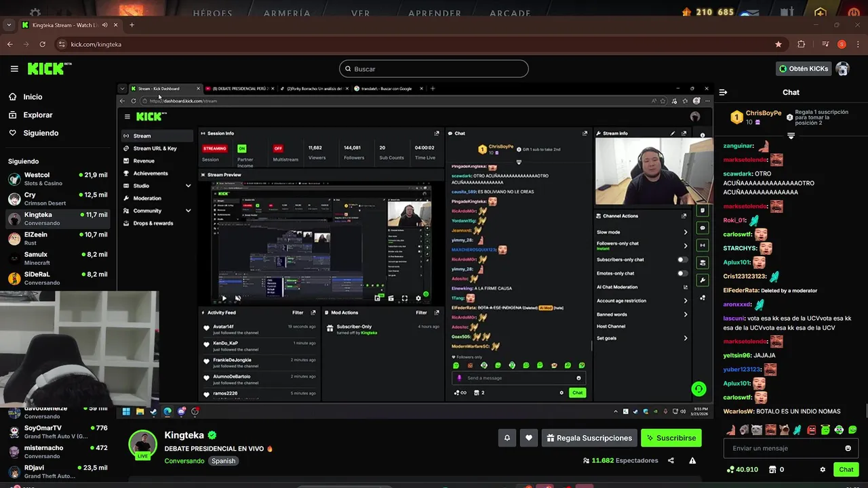Open misternacho channel in followed list

click(x=58, y=451)
